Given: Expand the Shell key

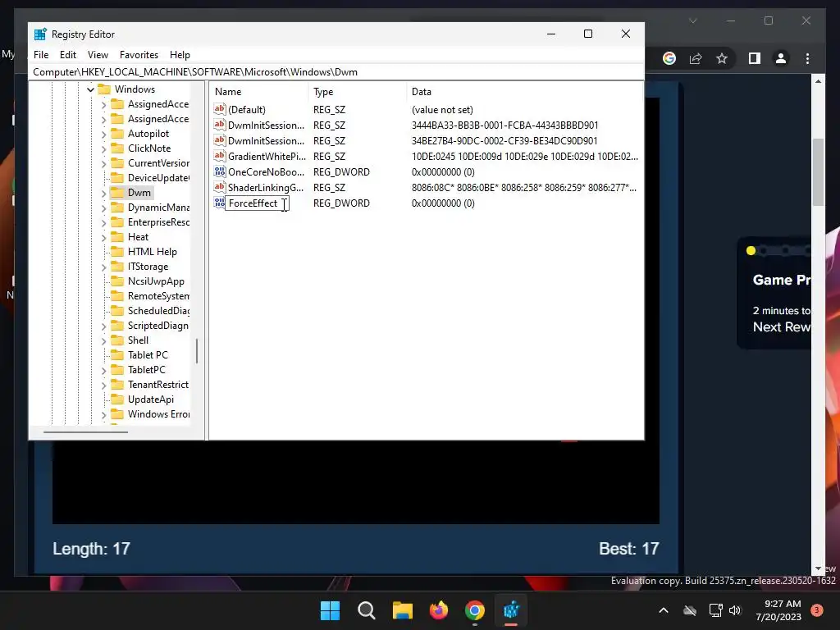Looking at the screenshot, I should tap(104, 340).
